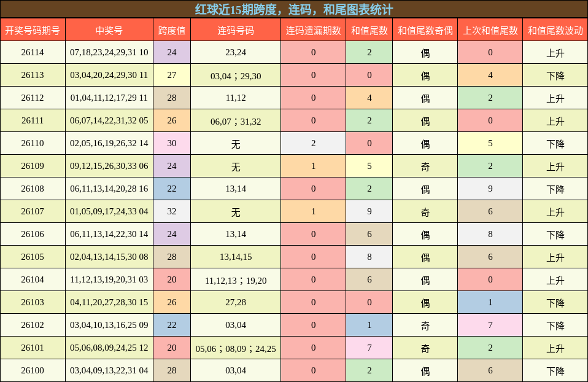Click the 上次和值尾数 column header
588x382 pixels.
tap(490, 30)
